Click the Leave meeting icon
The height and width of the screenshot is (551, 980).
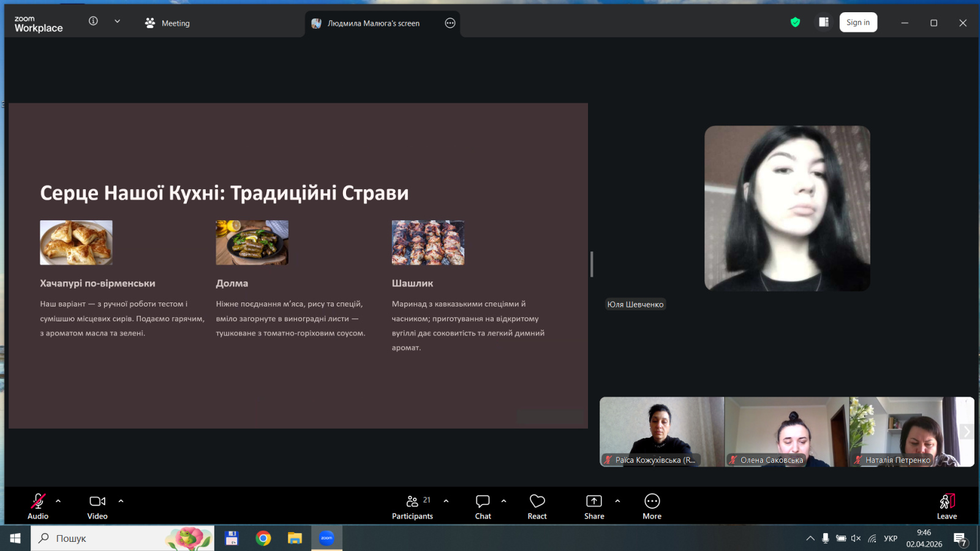pyautogui.click(x=946, y=501)
